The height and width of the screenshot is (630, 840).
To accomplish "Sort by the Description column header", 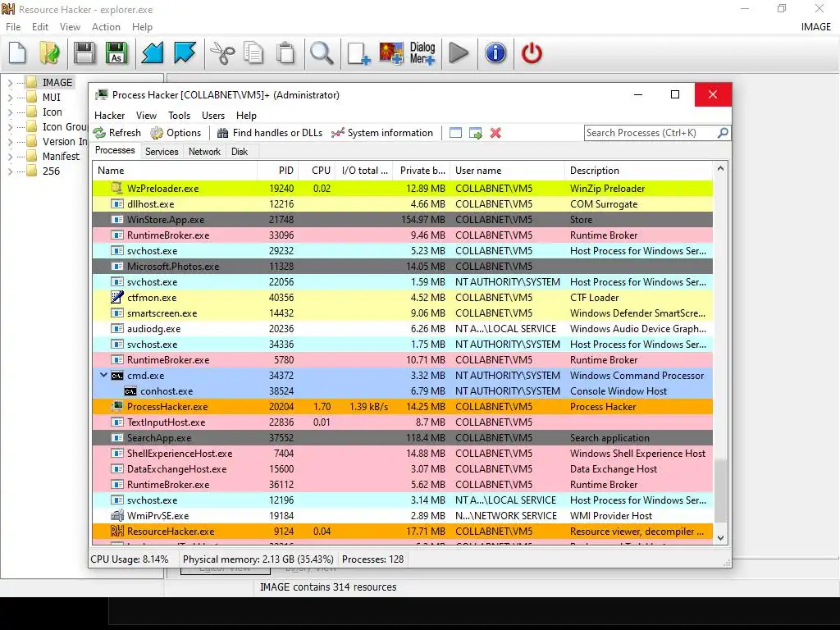I will [x=638, y=171].
